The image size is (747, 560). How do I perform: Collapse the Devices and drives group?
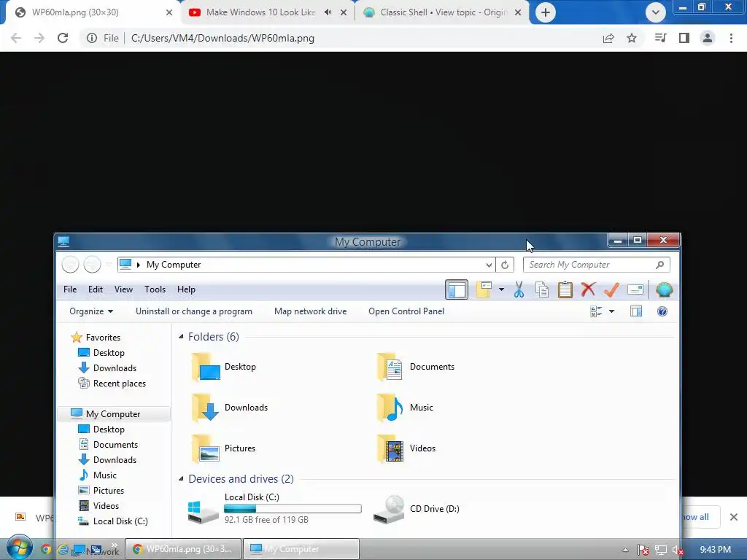181,478
